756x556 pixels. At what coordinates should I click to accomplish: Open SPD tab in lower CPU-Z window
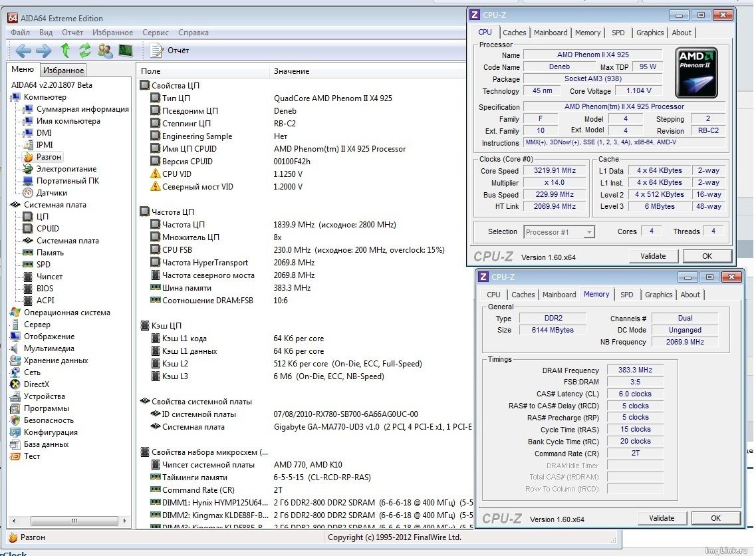coord(627,294)
